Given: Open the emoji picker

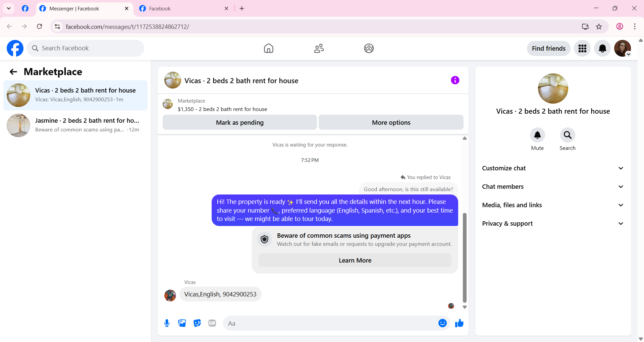Looking at the screenshot, I should click(x=442, y=323).
